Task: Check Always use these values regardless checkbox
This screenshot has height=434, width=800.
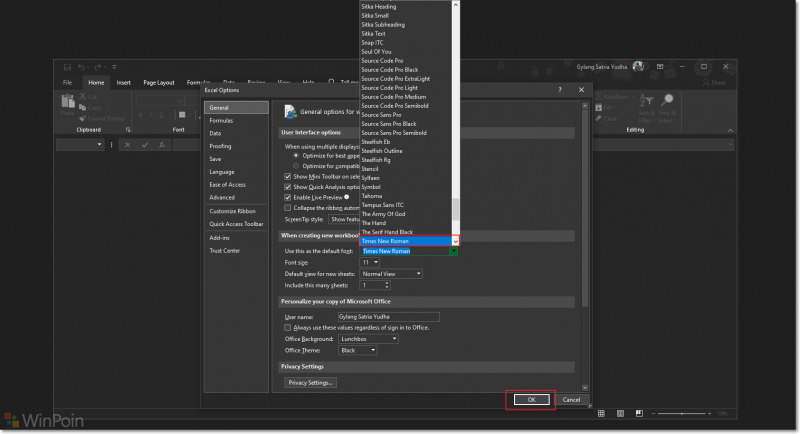Action: tap(288, 327)
